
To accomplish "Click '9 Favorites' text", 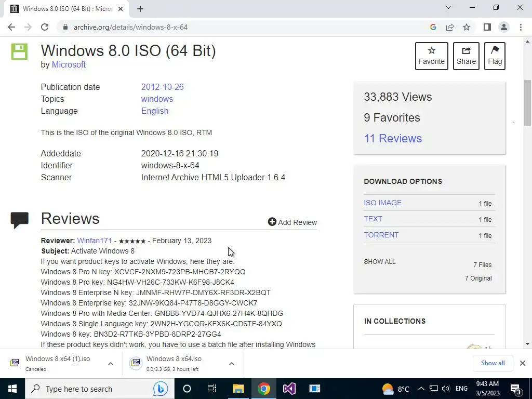I will click(x=392, y=118).
